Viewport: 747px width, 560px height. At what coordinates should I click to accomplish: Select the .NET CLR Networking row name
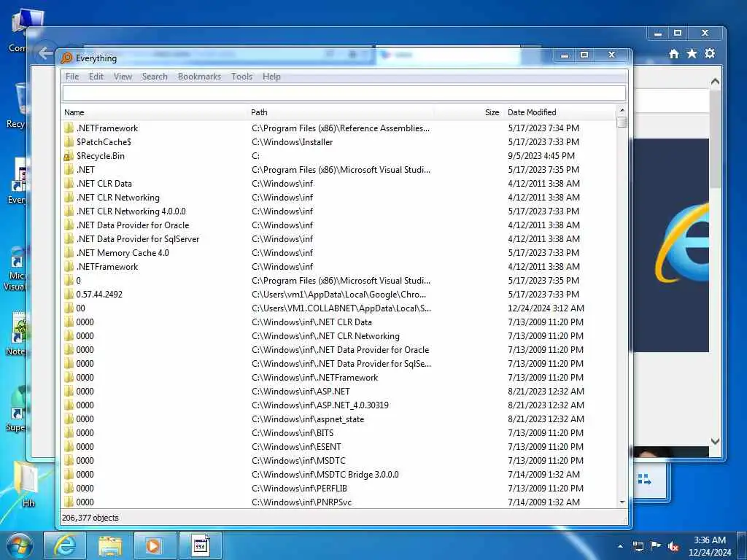117,198
